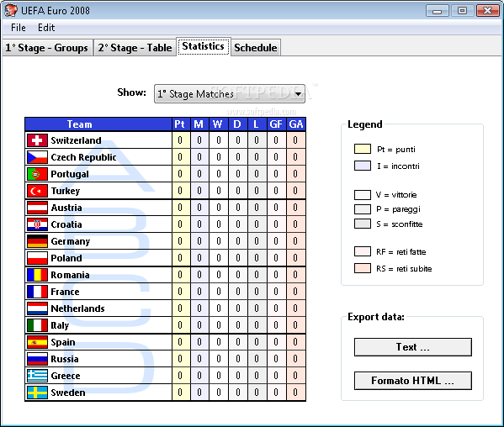The width and height of the screenshot is (504, 427).
Task: Select the team name Netherlands
Action: pos(77,308)
